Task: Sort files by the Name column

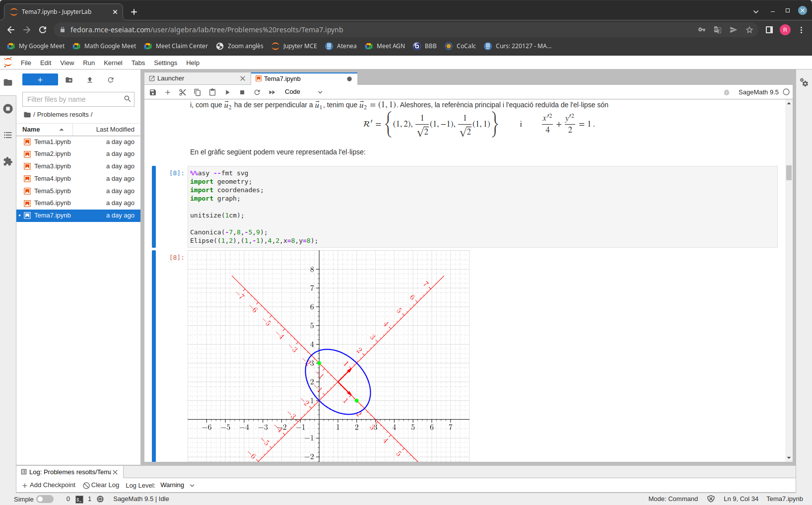Action: click(31, 130)
